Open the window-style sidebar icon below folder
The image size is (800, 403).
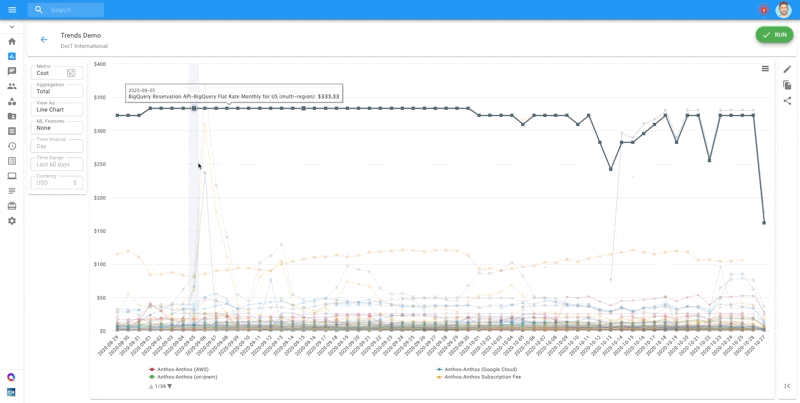(12, 131)
